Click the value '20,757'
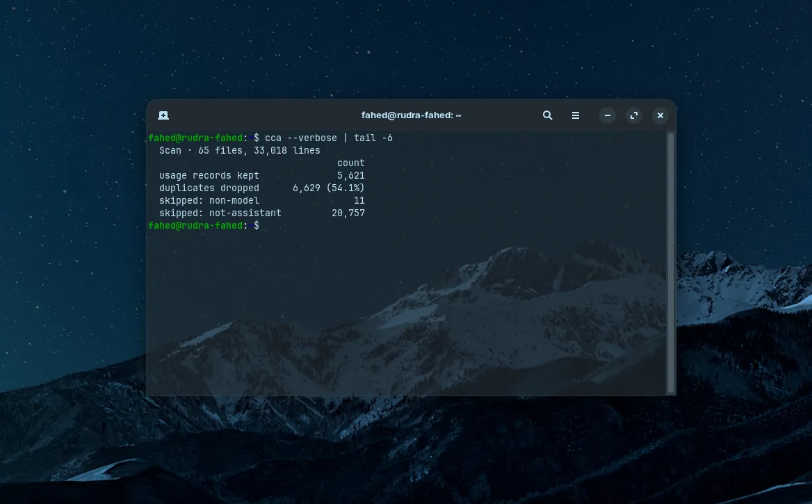 (x=348, y=213)
